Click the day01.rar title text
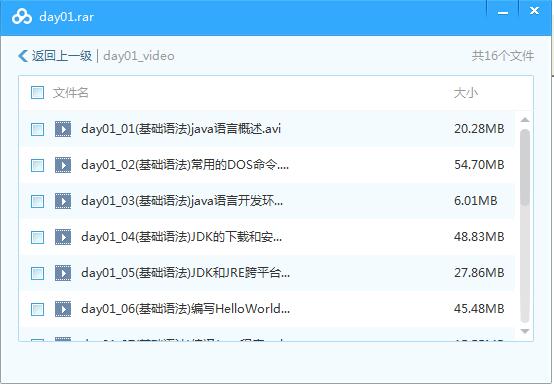The width and height of the screenshot is (554, 387). coord(66,17)
